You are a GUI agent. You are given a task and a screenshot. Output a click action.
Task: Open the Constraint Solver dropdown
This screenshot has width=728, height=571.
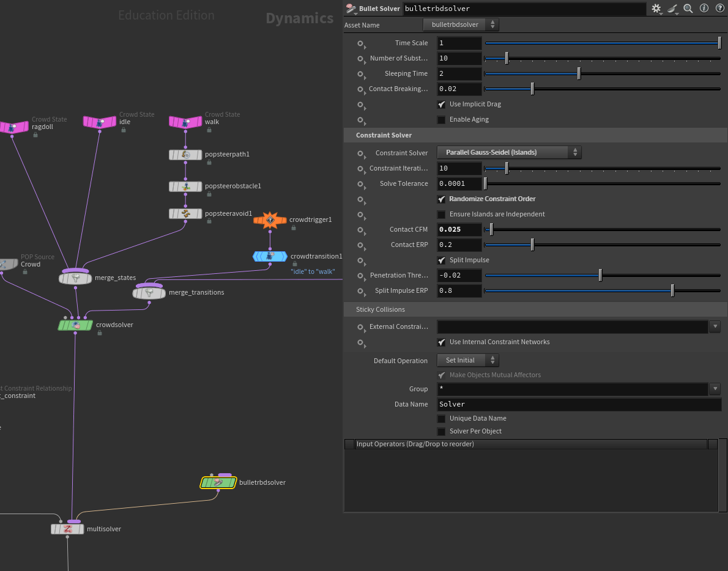[509, 152]
